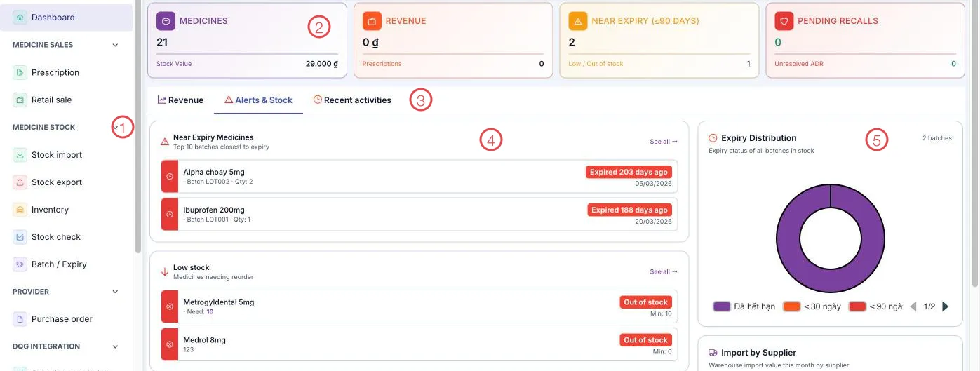Click the Retail sale sidebar icon
980x371 pixels.
tap(20, 100)
